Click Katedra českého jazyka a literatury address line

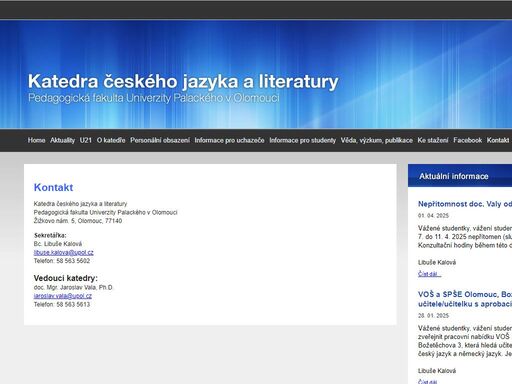80,204
